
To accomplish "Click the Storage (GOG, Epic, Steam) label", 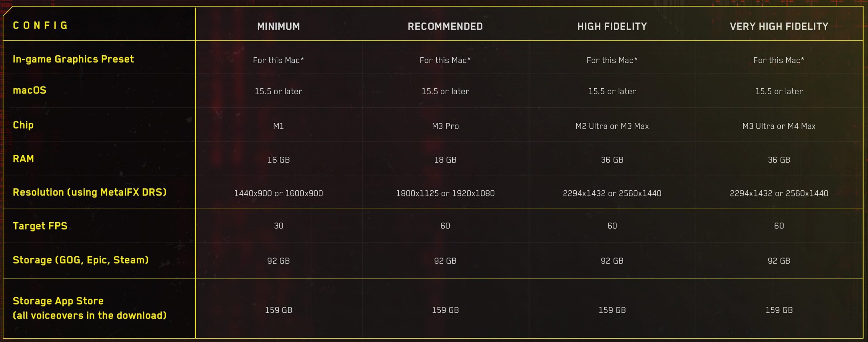I will [x=81, y=260].
